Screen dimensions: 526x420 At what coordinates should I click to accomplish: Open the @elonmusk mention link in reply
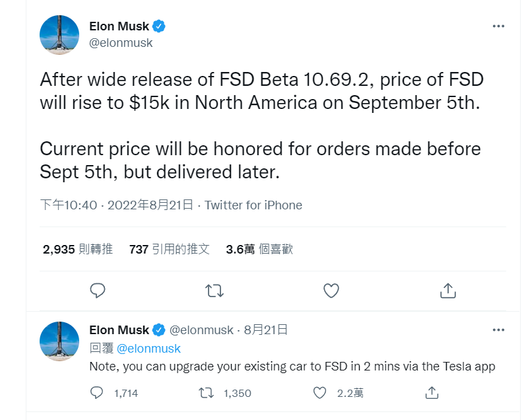coord(148,349)
